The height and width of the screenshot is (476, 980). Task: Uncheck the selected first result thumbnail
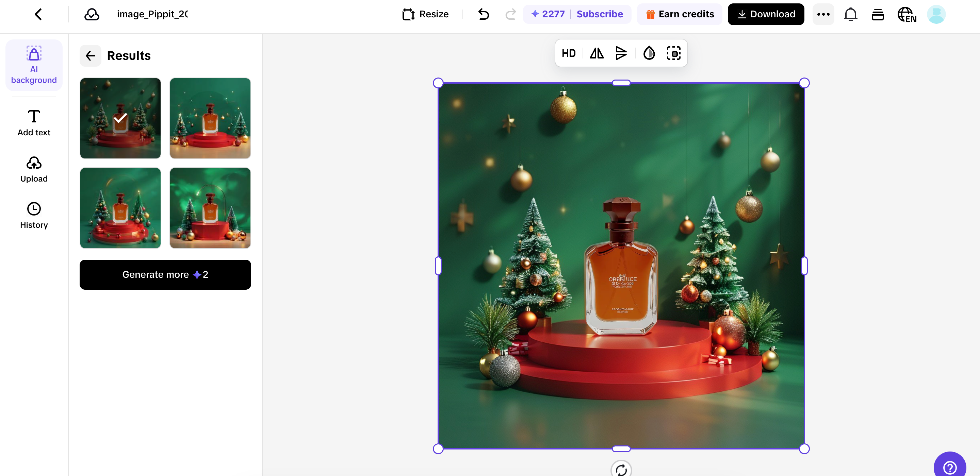click(x=120, y=118)
